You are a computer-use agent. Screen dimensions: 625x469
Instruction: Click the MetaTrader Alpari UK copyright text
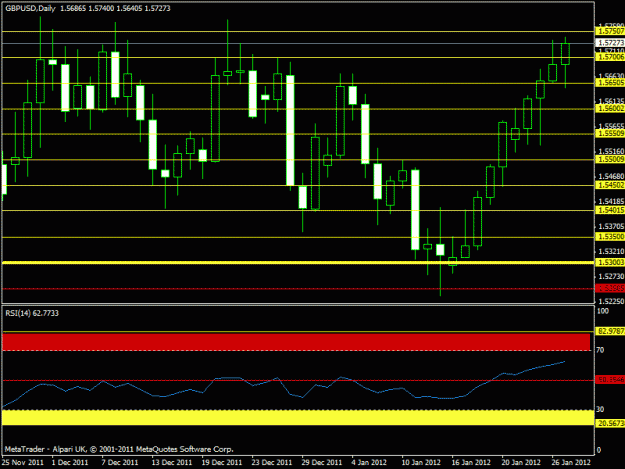119,449
